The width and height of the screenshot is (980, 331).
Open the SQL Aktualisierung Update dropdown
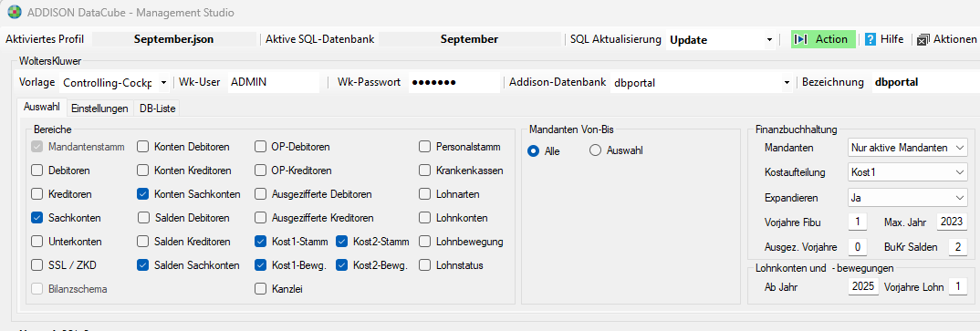point(768,40)
